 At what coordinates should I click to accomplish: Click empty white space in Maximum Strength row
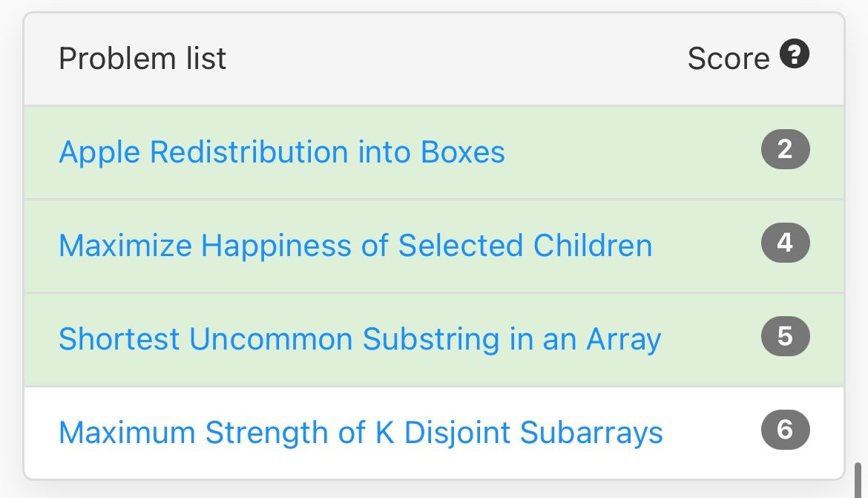(711, 433)
